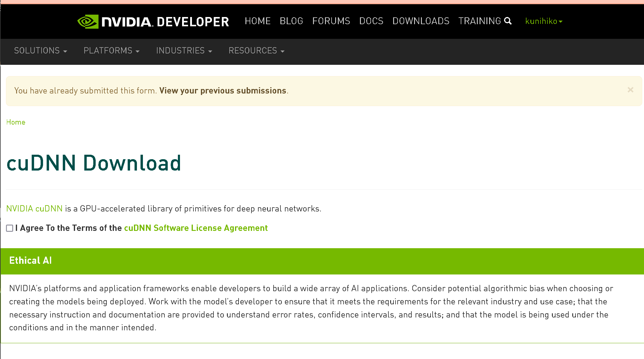This screenshot has height=359, width=644.
Task: Expand the Industries menu
Action: click(x=184, y=51)
